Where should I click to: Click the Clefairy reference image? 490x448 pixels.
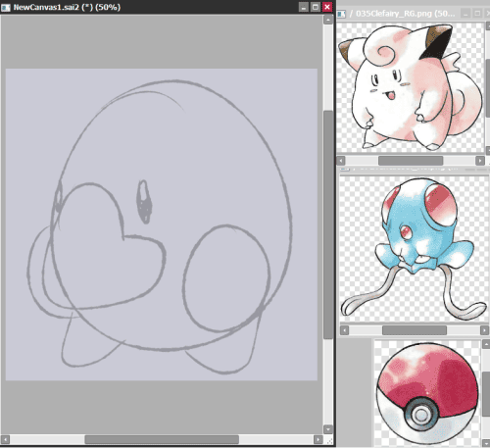click(410, 87)
